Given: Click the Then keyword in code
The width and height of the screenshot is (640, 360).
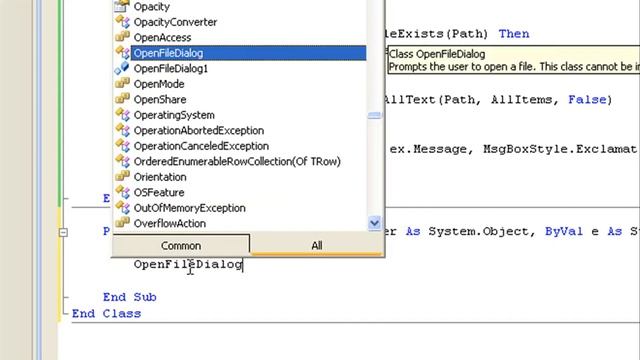Looking at the screenshot, I should click(x=514, y=34).
